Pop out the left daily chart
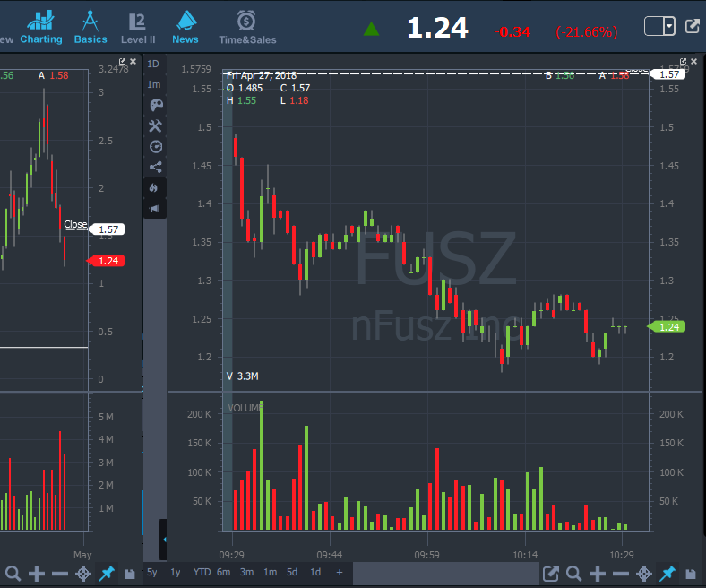The image size is (706, 588). (123, 61)
